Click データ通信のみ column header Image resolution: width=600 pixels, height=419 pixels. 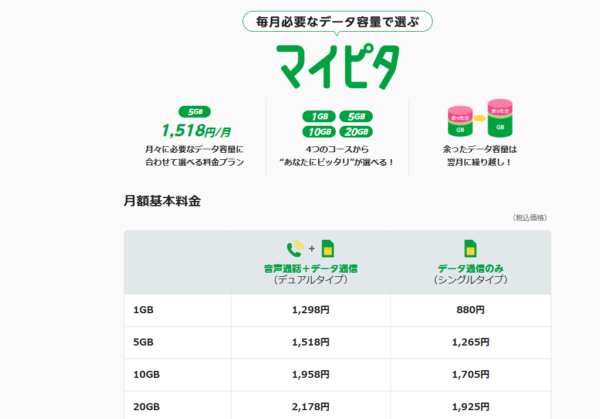[471, 269]
